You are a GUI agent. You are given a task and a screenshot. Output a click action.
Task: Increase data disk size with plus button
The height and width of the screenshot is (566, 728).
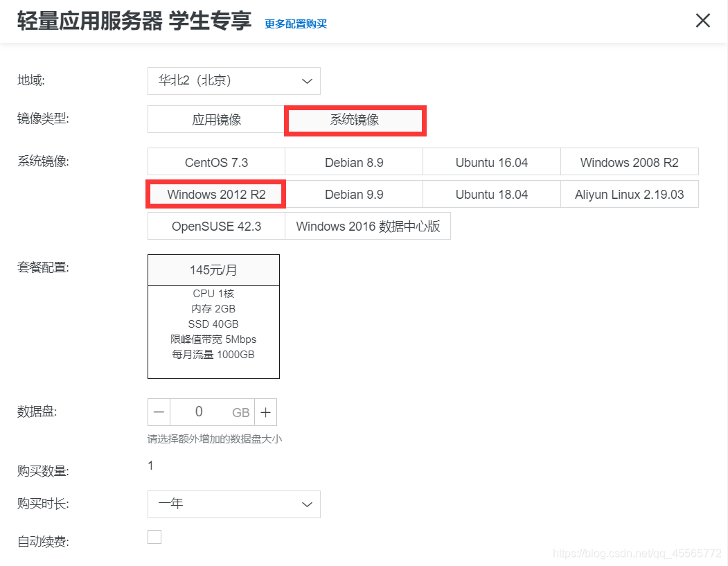(265, 412)
